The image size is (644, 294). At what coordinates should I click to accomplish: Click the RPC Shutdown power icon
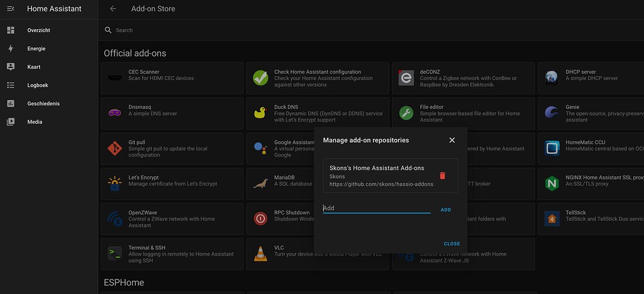[x=260, y=218]
